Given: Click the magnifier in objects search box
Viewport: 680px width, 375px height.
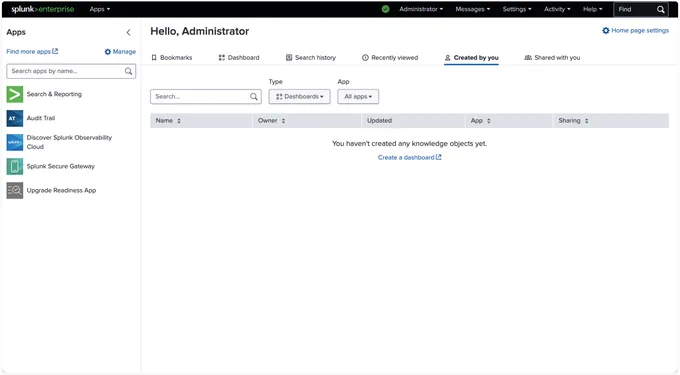Looking at the screenshot, I should 254,97.
